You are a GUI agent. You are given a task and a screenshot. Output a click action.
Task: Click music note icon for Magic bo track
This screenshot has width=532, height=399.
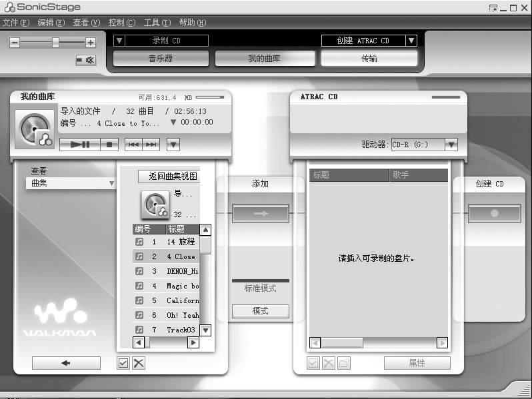click(x=139, y=286)
